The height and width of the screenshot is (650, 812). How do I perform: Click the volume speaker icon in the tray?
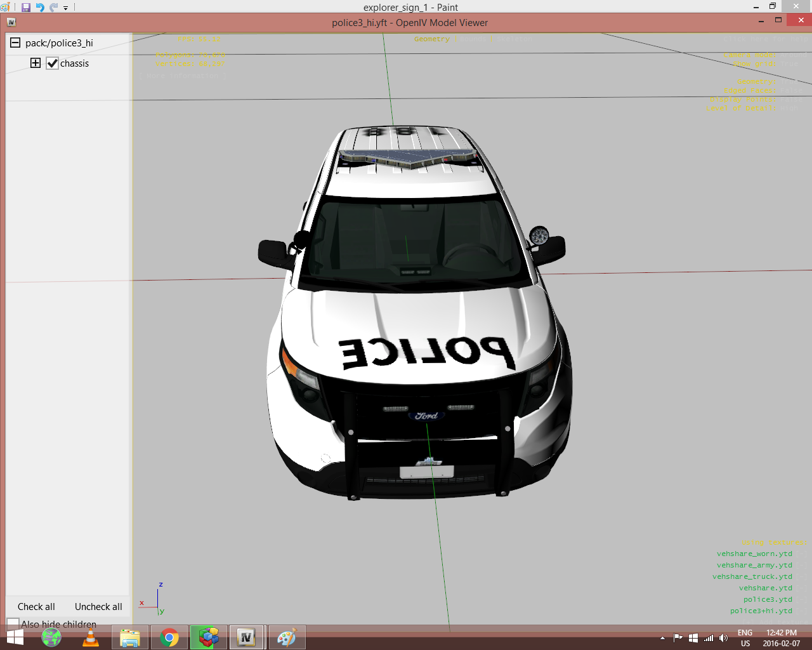coord(723,638)
